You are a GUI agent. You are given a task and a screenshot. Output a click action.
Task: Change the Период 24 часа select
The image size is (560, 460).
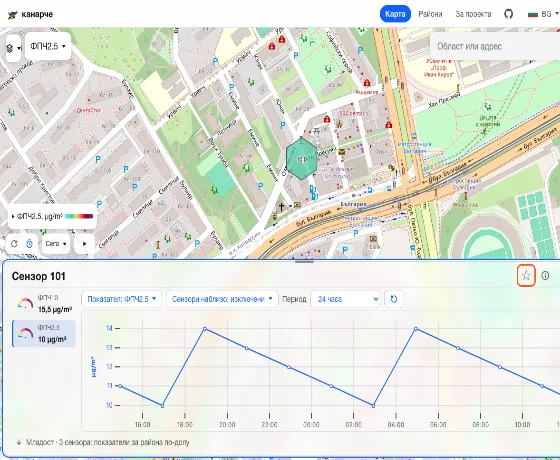pos(345,299)
